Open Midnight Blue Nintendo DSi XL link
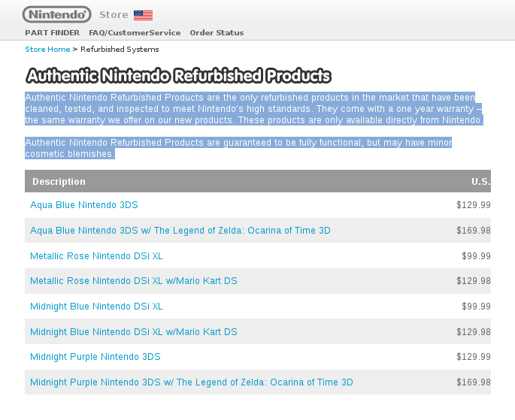The height and width of the screenshot is (420, 515). 96,306
